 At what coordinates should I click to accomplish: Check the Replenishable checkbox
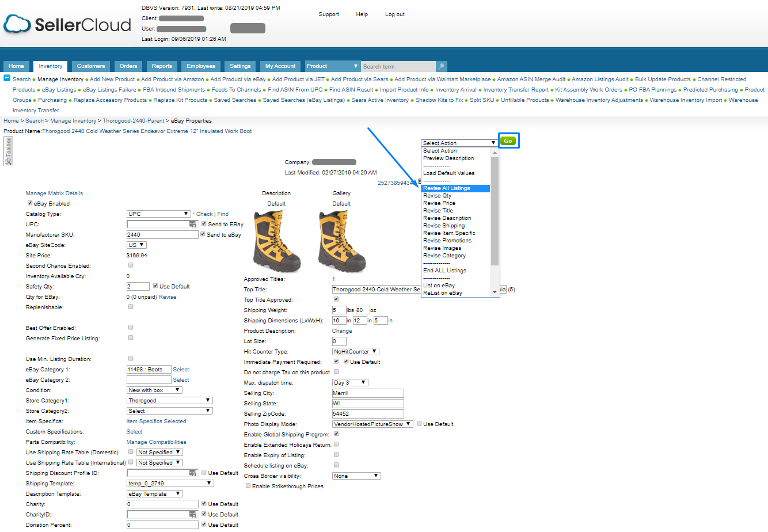pos(131,307)
